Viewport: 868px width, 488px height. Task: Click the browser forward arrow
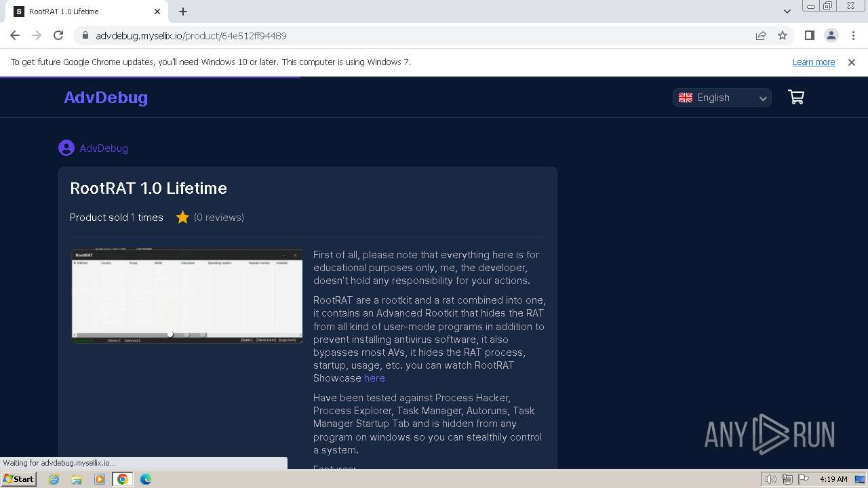tap(37, 35)
